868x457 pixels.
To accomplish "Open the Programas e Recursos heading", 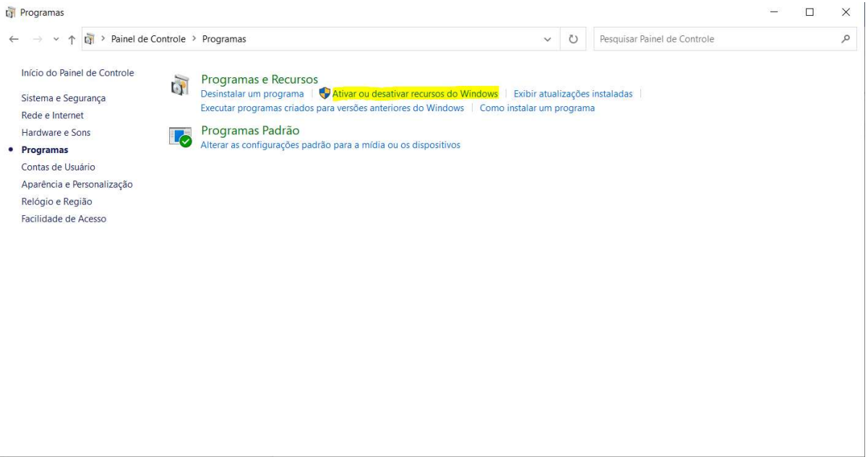I will coord(259,79).
